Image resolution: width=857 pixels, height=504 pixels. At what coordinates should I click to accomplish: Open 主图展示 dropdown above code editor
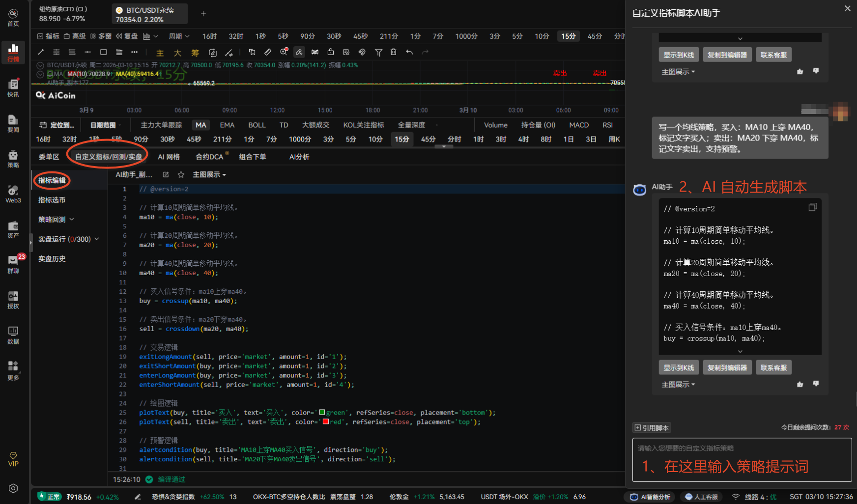point(209,175)
